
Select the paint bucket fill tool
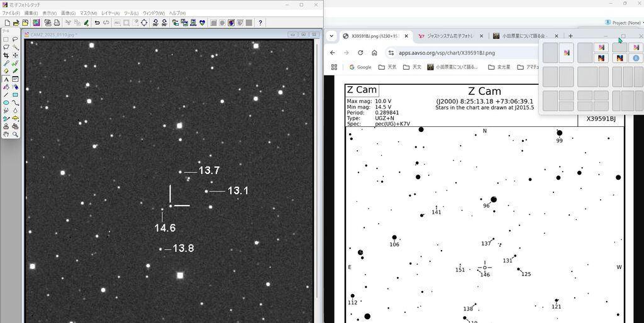(6, 87)
